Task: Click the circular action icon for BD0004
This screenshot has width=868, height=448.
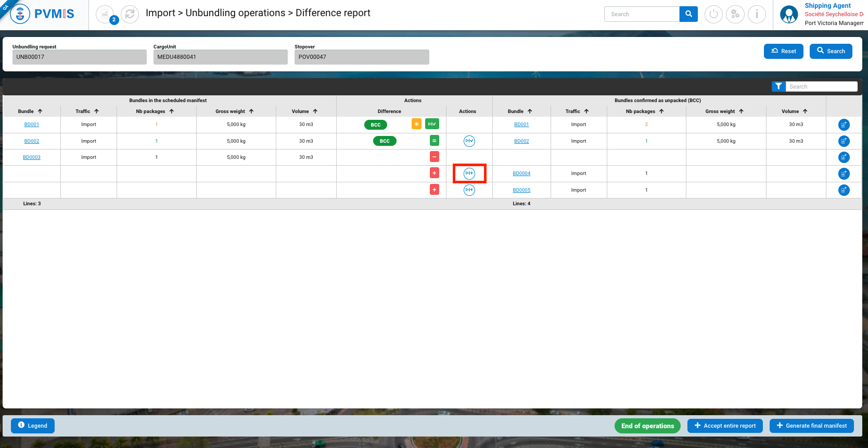Action: tap(469, 173)
